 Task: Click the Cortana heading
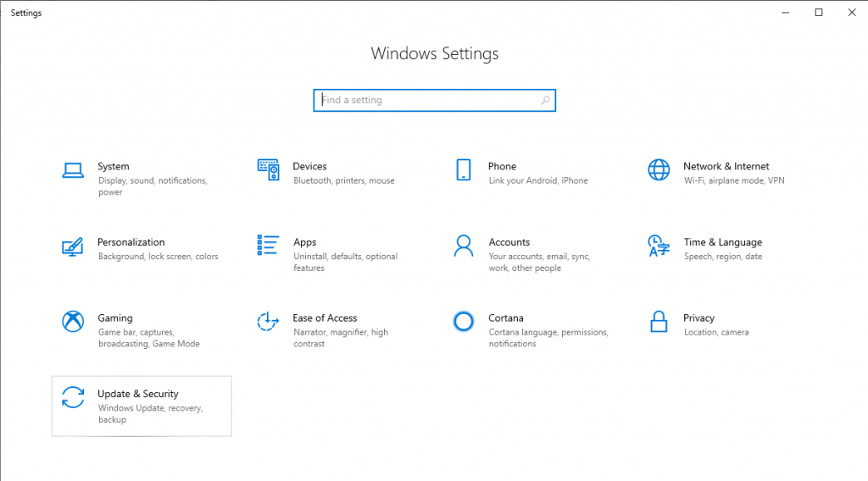coord(506,318)
